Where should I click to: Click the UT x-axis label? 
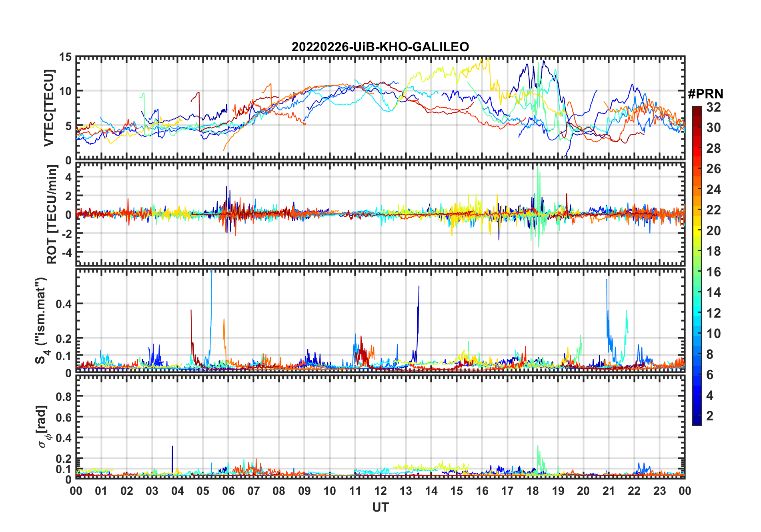(380, 507)
